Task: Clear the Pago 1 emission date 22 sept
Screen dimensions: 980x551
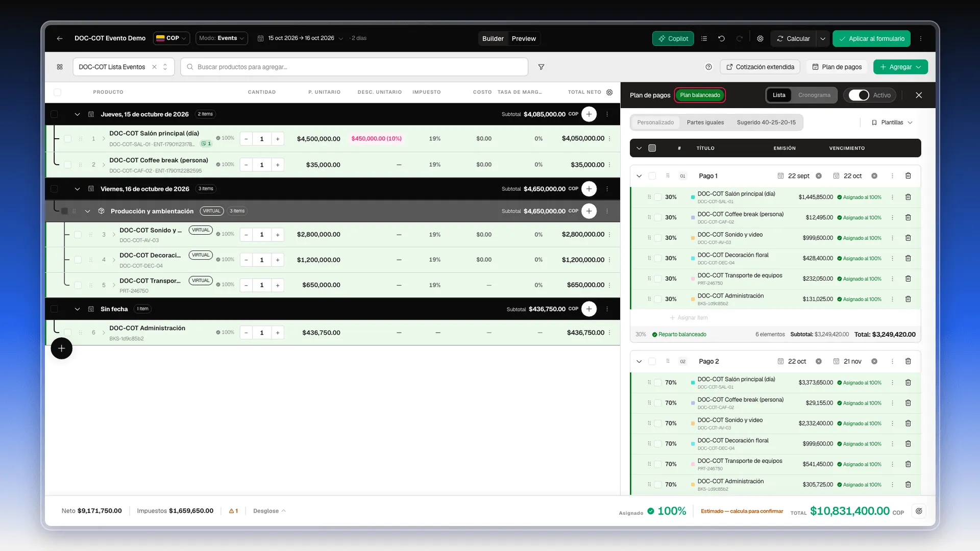Action: pyautogui.click(x=819, y=176)
